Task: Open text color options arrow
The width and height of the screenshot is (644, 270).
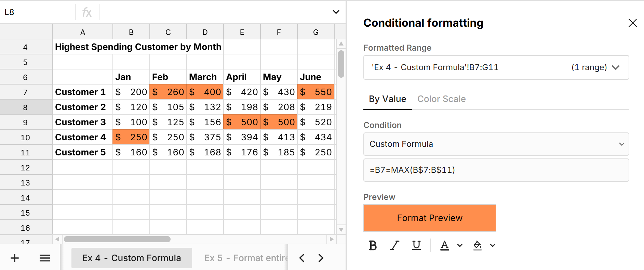Action: 460,245
